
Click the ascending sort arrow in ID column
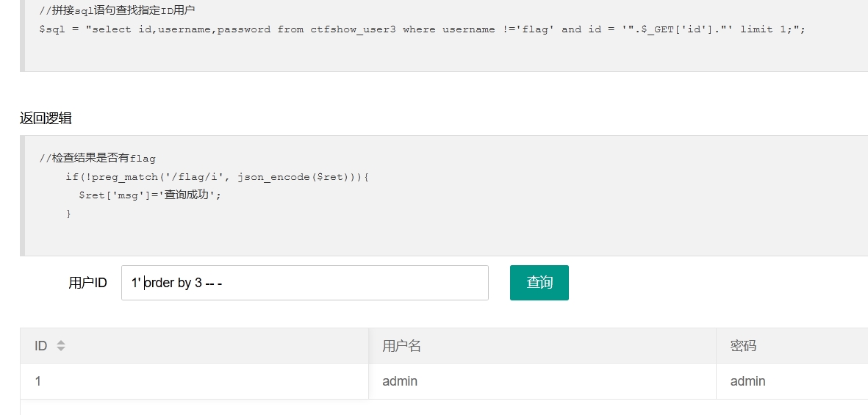pyautogui.click(x=61, y=342)
